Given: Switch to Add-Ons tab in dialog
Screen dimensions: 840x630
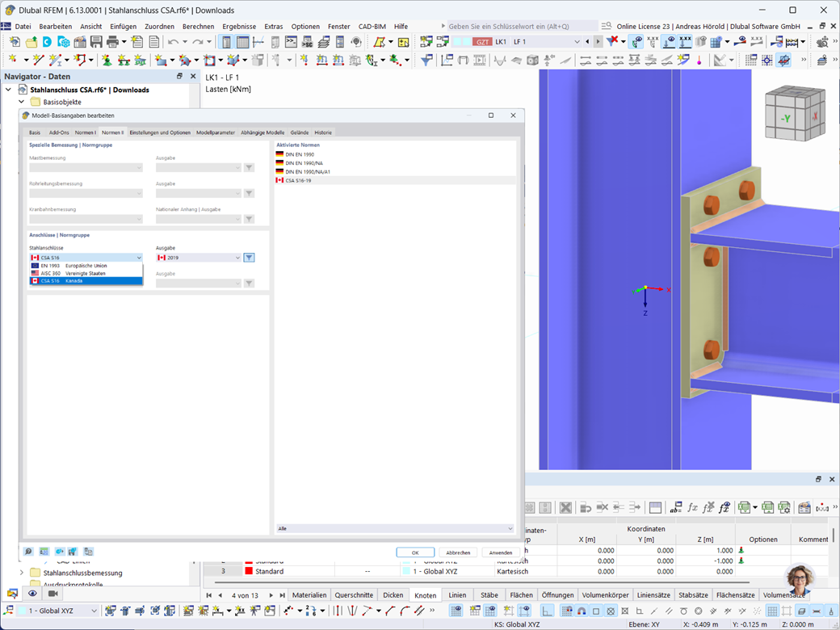Looking at the screenshot, I should (x=59, y=132).
